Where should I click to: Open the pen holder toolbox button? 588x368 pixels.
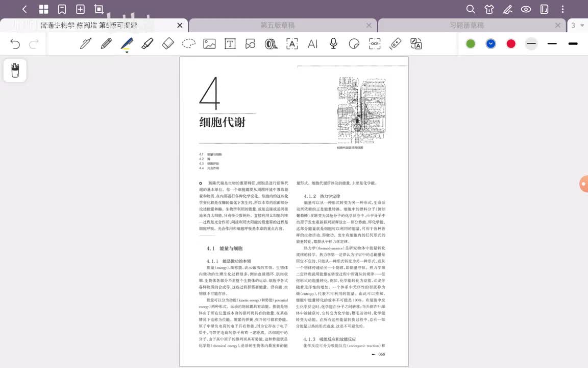[15, 70]
